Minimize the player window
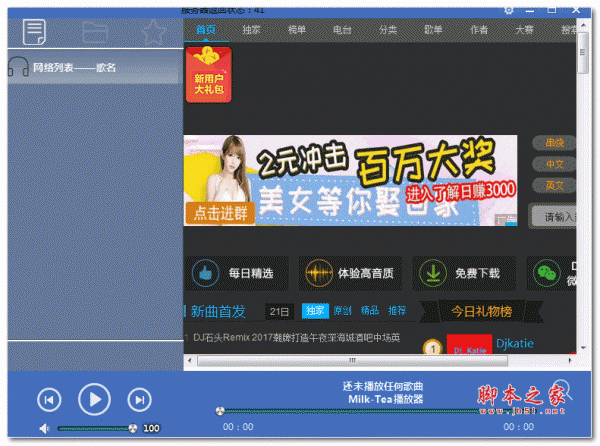600x446 pixels. (x=530, y=11)
